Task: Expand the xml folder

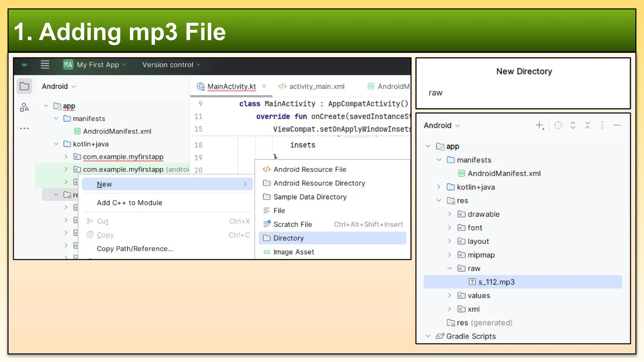Action: (449, 309)
